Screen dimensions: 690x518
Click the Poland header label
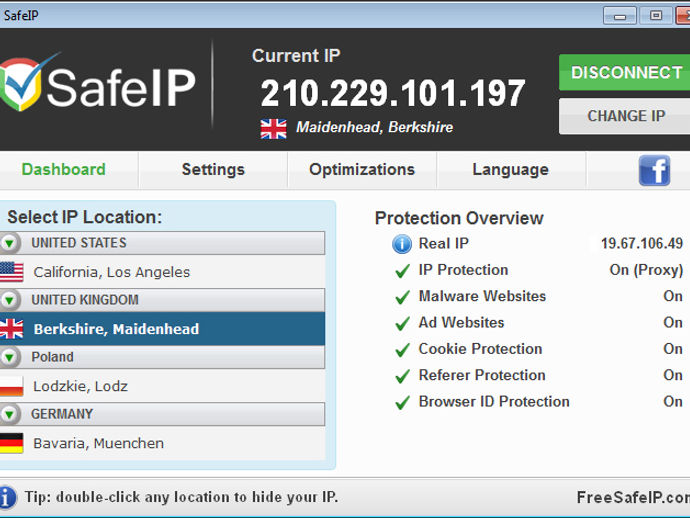point(52,357)
